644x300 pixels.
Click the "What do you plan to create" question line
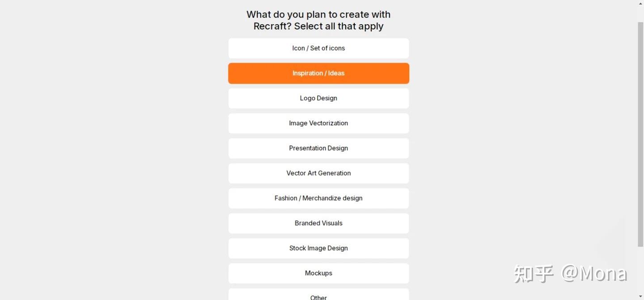click(x=318, y=14)
